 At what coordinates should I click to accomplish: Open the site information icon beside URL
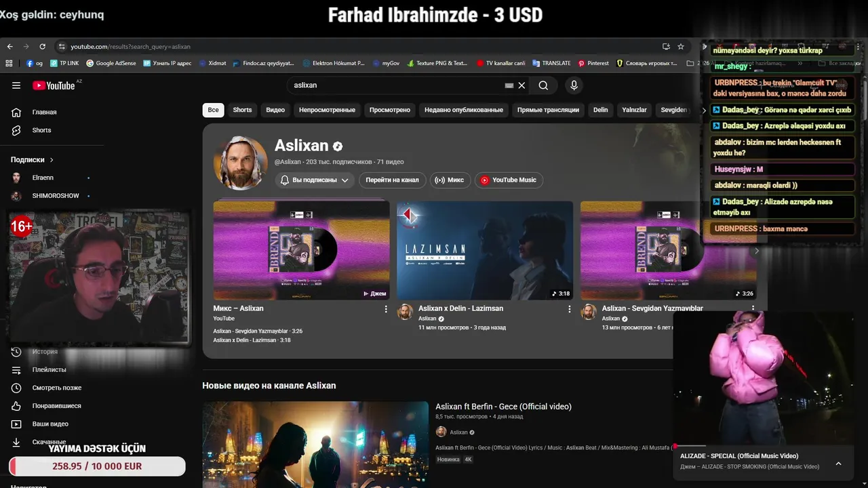click(62, 47)
